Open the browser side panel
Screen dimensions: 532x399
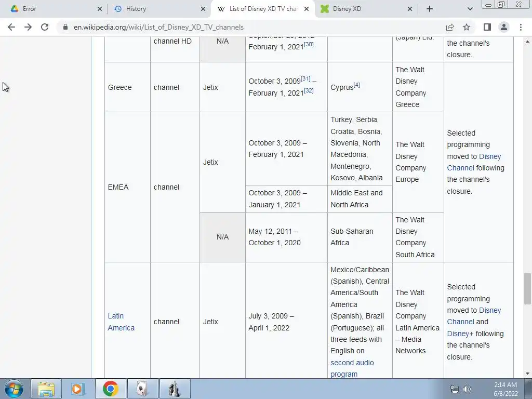tap(487, 27)
